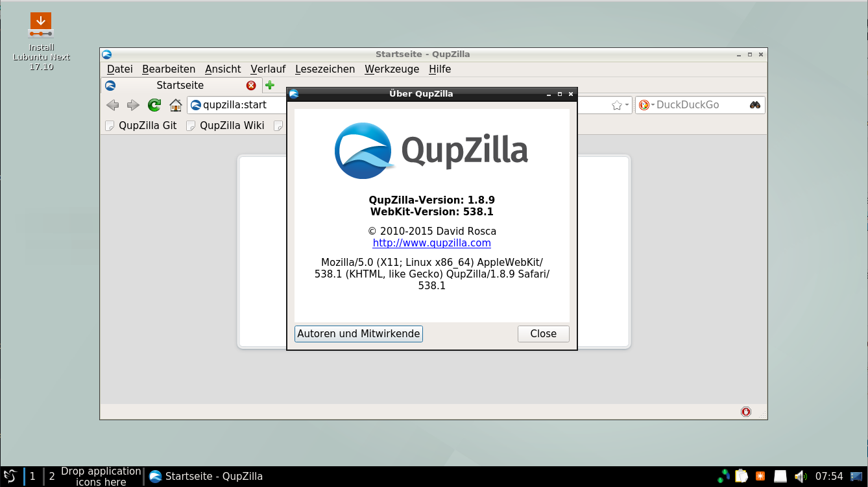The width and height of the screenshot is (868, 487).
Task: Click the network connection tray icon
Action: [x=724, y=477]
